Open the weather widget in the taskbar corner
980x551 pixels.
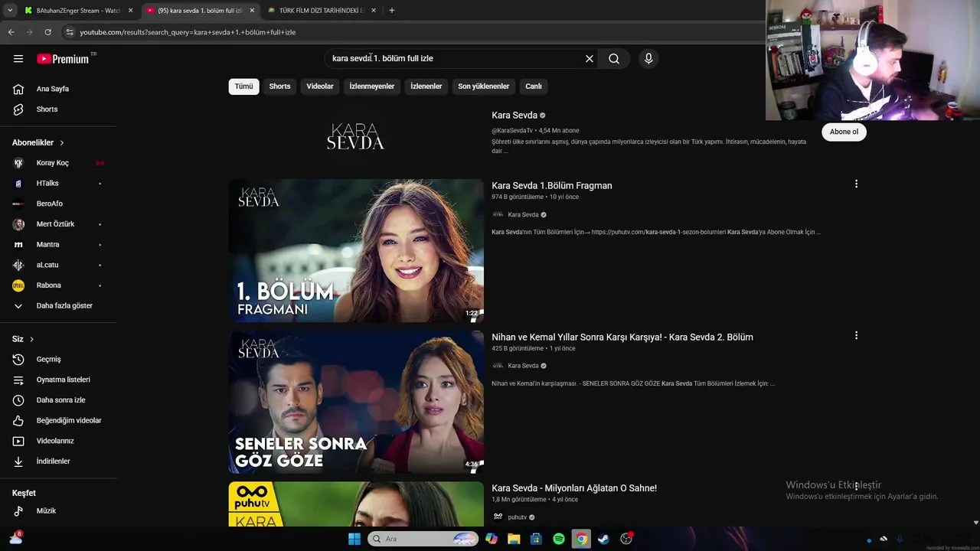click(x=15, y=538)
